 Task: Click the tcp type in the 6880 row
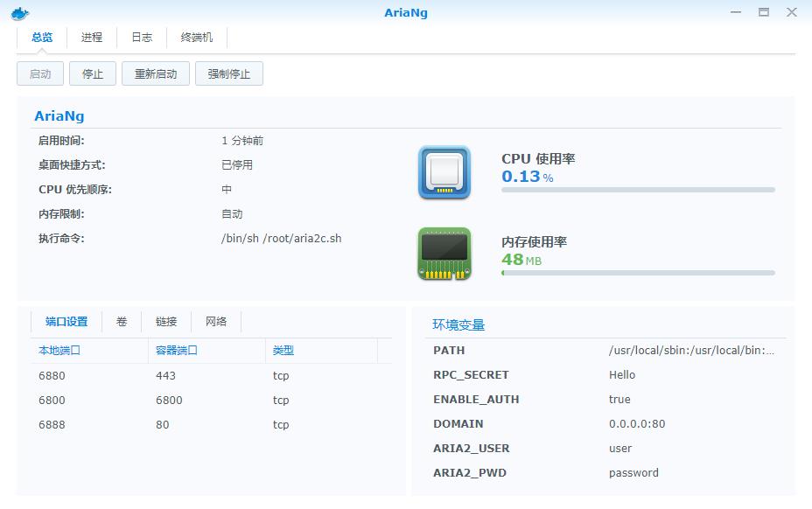pyautogui.click(x=281, y=375)
